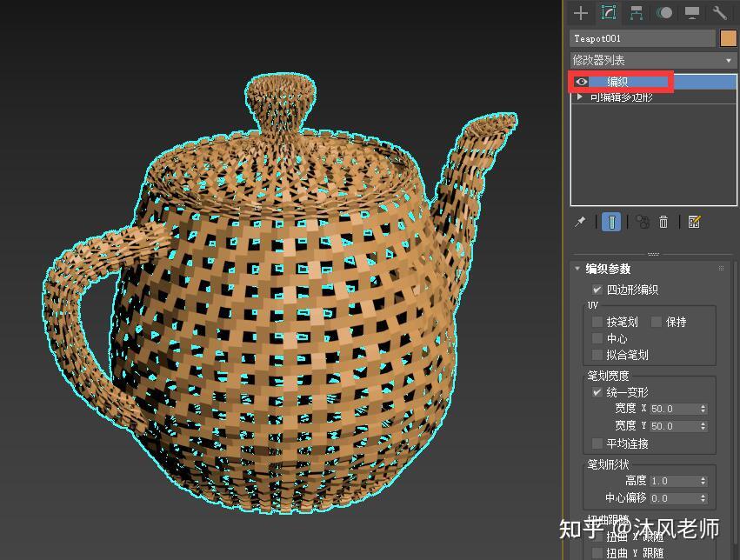Expand the 可编辑多边形 stack entry
Viewport: 740px width, 560px height.
coord(580,97)
